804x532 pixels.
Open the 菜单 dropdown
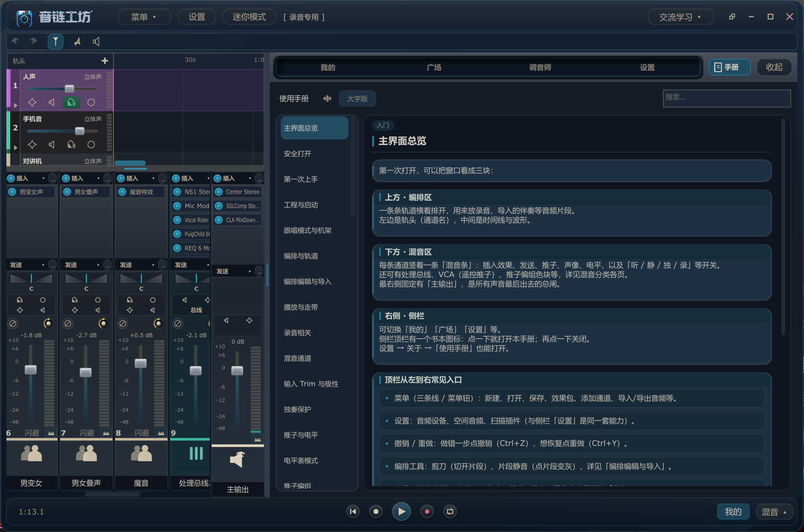click(x=144, y=17)
